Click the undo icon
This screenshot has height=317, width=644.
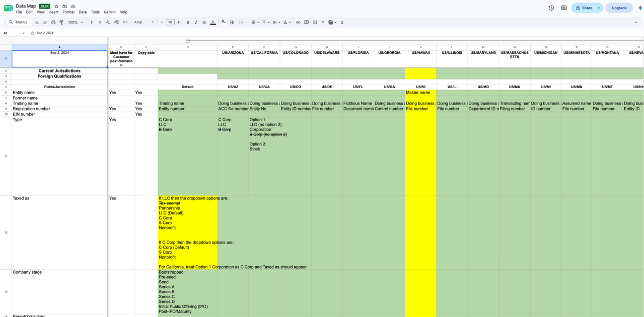click(x=37, y=22)
